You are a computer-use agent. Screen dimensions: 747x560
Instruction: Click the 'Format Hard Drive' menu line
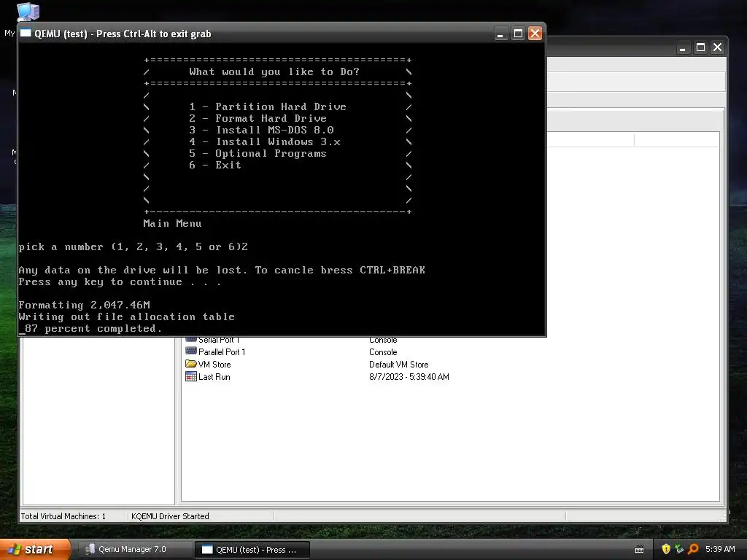(x=258, y=118)
